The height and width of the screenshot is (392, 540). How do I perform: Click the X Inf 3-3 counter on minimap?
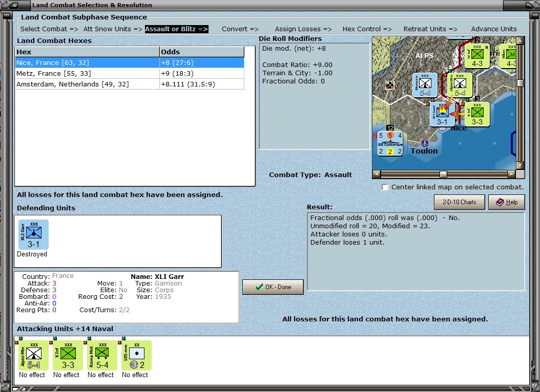pyautogui.click(x=477, y=114)
